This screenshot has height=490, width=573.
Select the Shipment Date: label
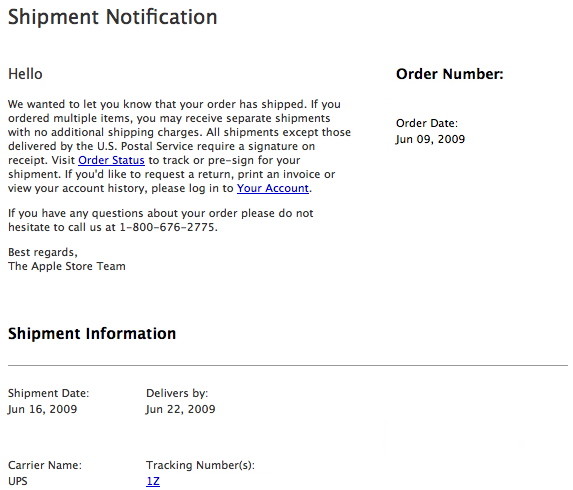tap(48, 393)
